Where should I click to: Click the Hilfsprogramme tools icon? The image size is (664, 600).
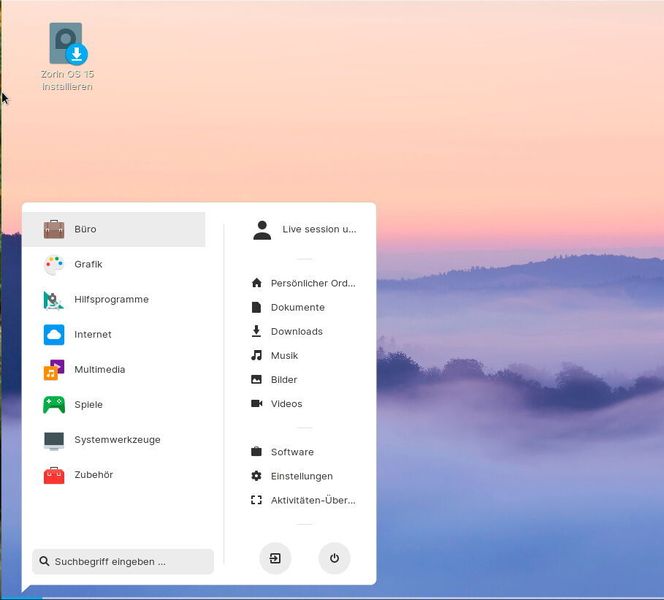(53, 300)
